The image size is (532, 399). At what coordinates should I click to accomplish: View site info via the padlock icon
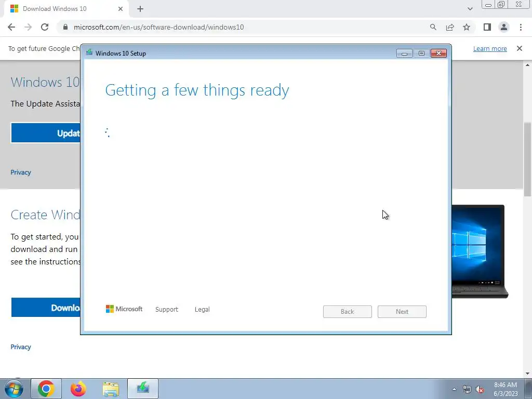[65, 27]
